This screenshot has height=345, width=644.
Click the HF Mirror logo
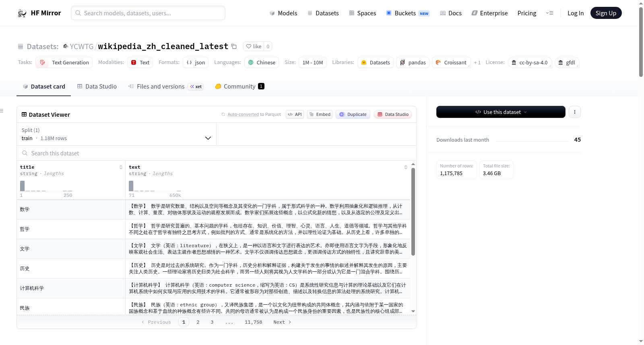pyautogui.click(x=39, y=13)
